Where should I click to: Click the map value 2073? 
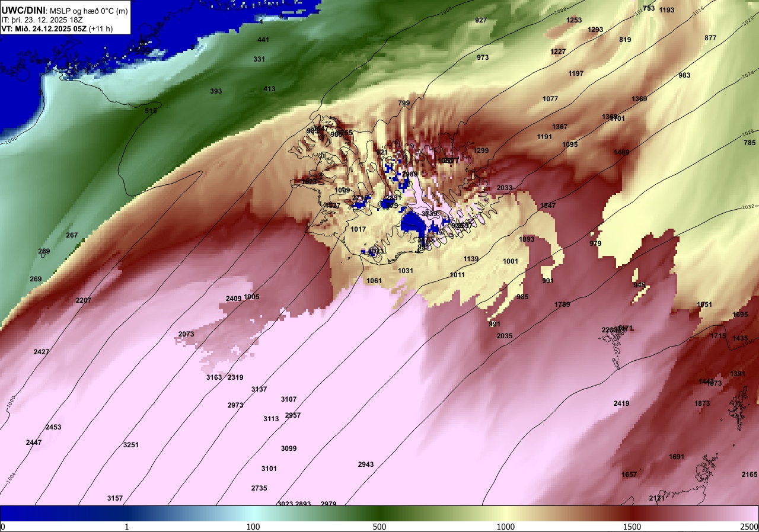(x=186, y=334)
